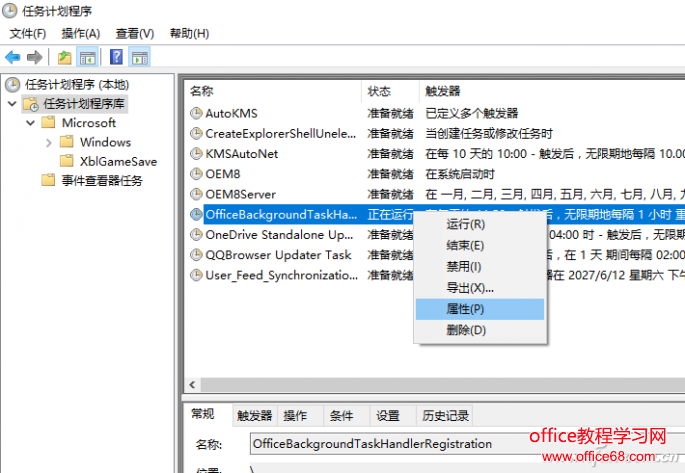
Task: Click the clock icon beside QQBrowser Updater Task
Action: tap(196, 255)
